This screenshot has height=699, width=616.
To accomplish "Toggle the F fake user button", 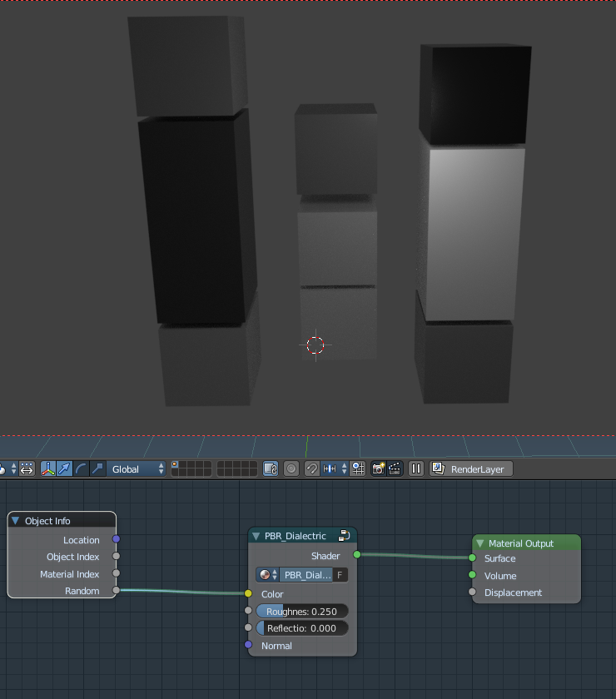I will 340,575.
